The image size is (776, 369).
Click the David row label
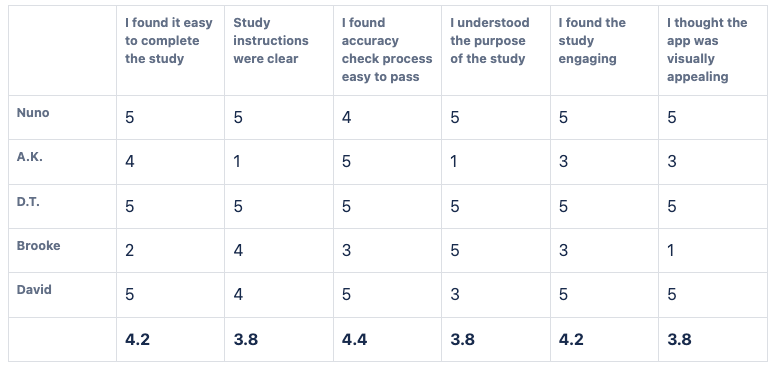[x=34, y=289]
